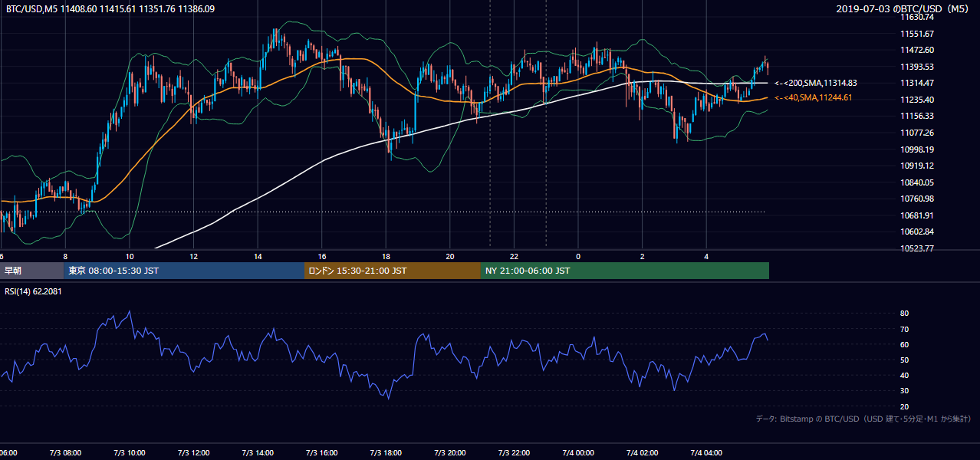Click price axis label 11472.60
The height and width of the screenshot is (460, 980).
(917, 50)
